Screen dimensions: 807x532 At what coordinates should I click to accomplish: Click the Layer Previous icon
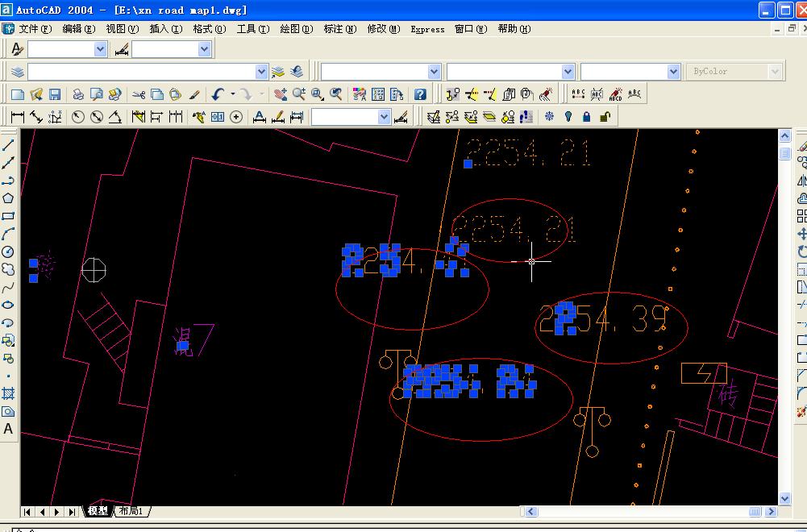[297, 72]
